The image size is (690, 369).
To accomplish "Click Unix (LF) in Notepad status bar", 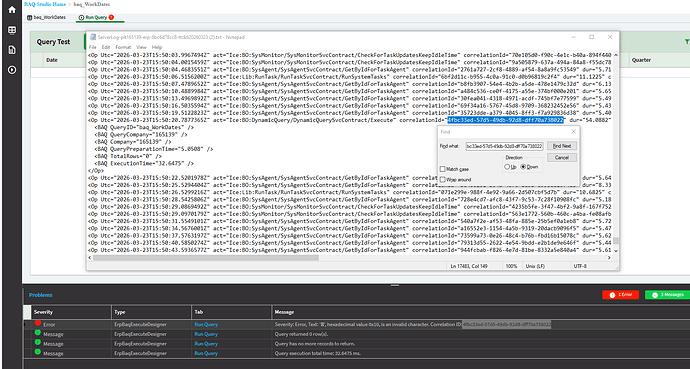I will [535, 266].
